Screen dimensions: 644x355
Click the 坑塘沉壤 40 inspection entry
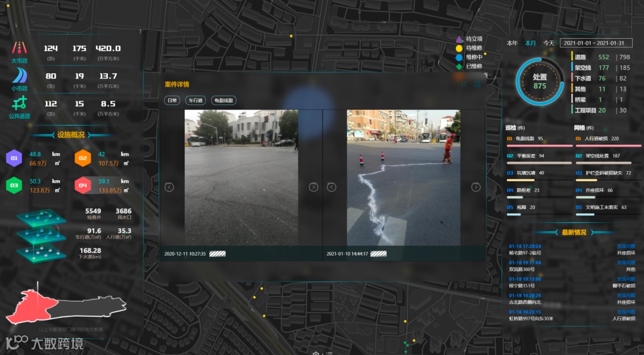(x=525, y=173)
